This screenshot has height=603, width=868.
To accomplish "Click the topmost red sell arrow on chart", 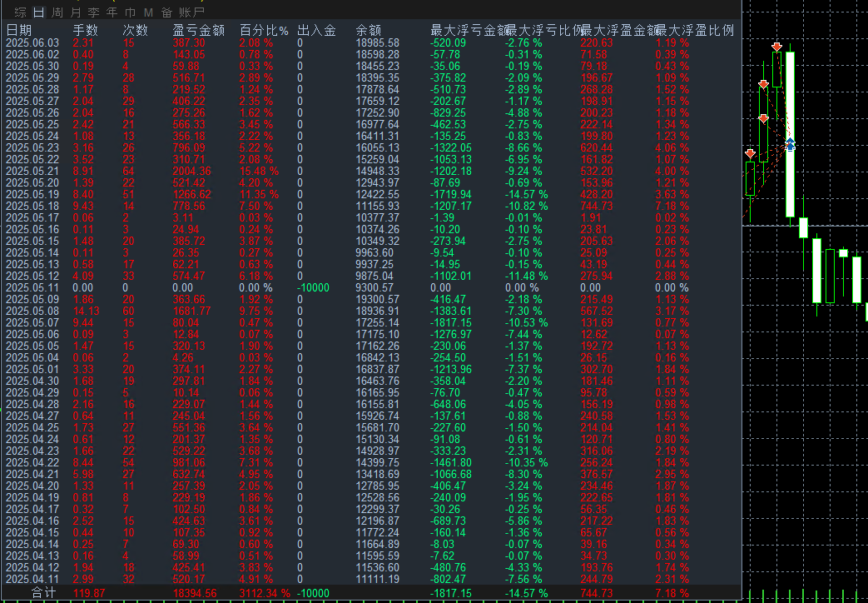I will pos(776,47).
